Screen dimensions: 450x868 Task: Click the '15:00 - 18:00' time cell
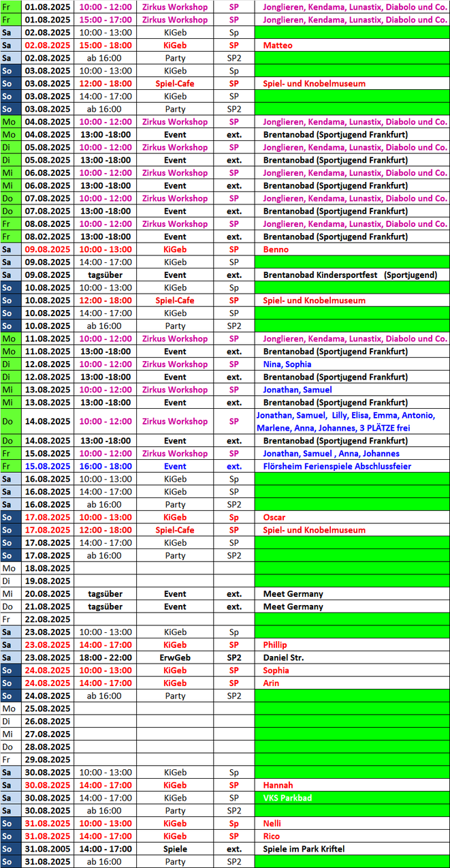106,45
